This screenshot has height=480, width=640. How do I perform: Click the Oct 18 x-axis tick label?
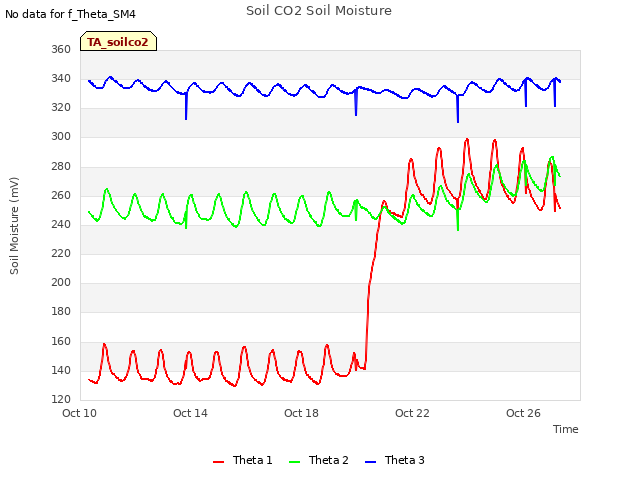(301, 413)
